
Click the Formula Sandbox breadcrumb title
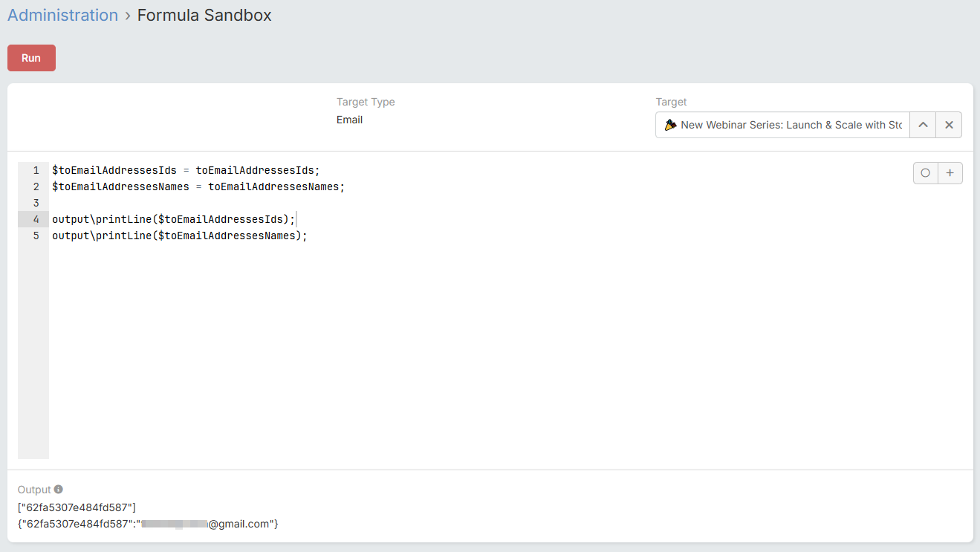click(204, 16)
